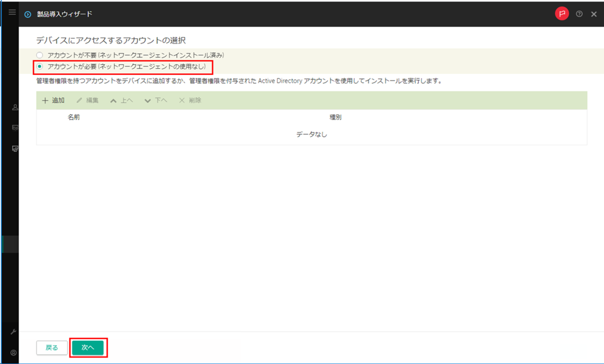Click the 編集 edit toolbar item

[x=88, y=100]
